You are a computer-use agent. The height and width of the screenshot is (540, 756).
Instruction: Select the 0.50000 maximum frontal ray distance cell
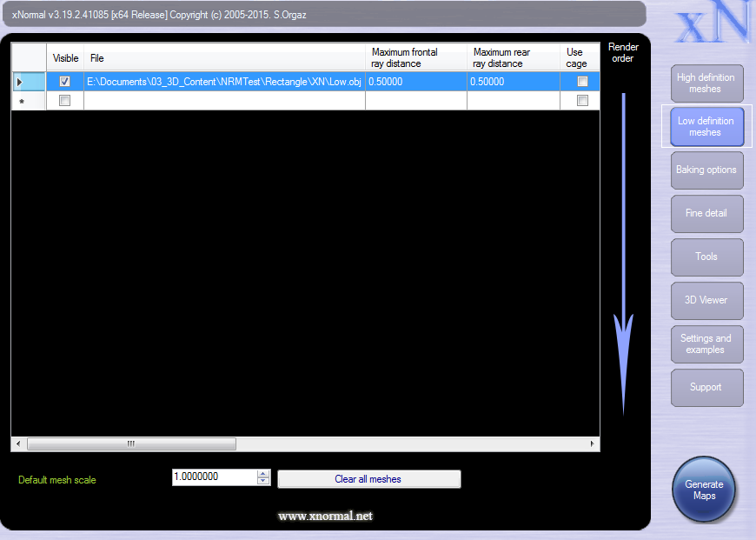(416, 82)
